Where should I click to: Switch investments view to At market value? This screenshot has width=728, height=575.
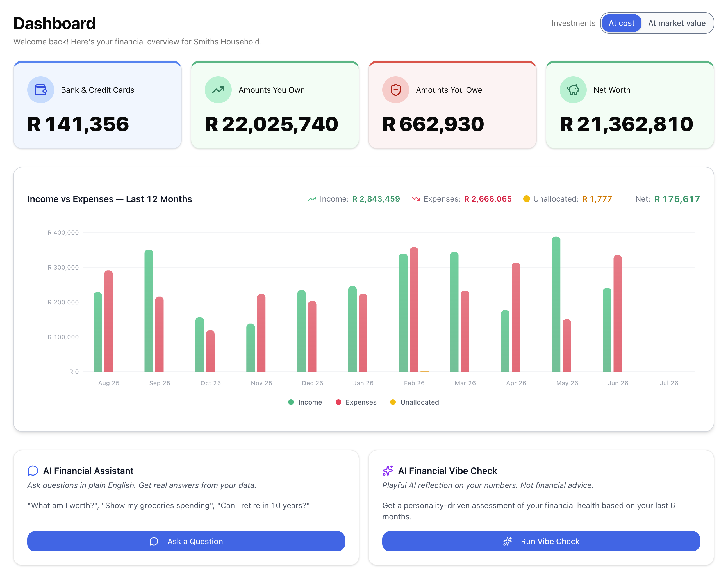pos(677,23)
